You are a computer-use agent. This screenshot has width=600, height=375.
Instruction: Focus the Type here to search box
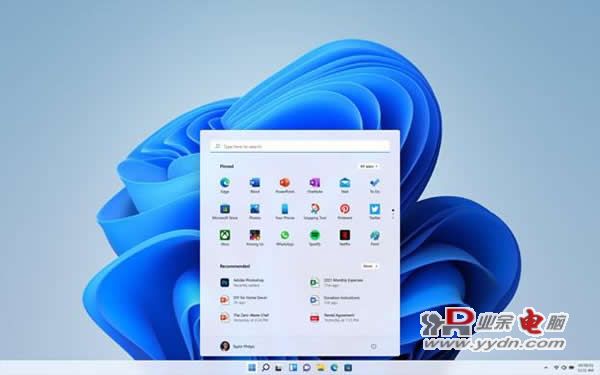tap(300, 146)
